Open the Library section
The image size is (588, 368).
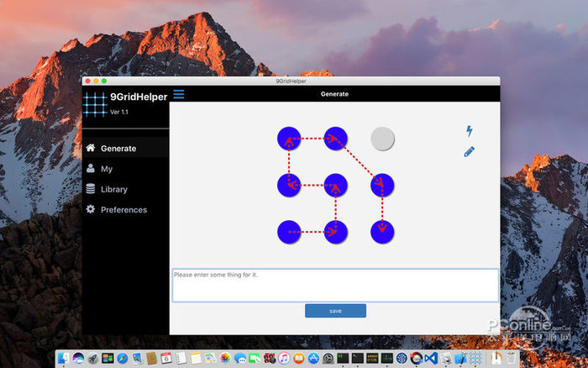[x=114, y=190]
